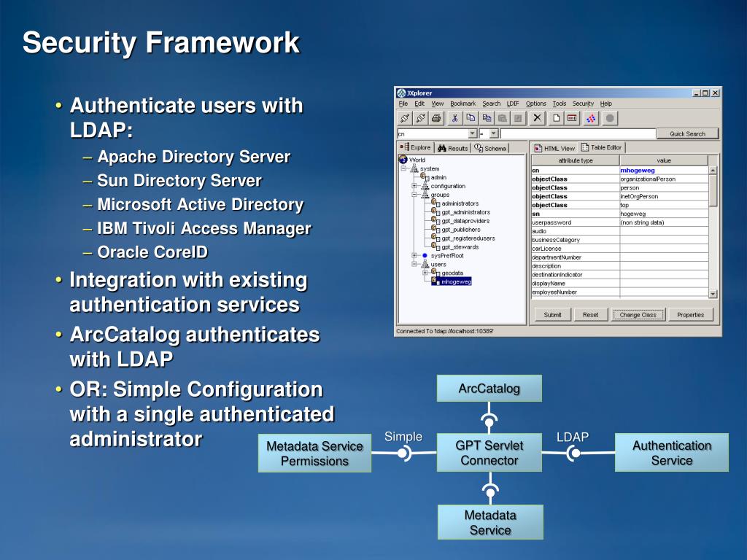Click the 'value' column header

click(664, 160)
